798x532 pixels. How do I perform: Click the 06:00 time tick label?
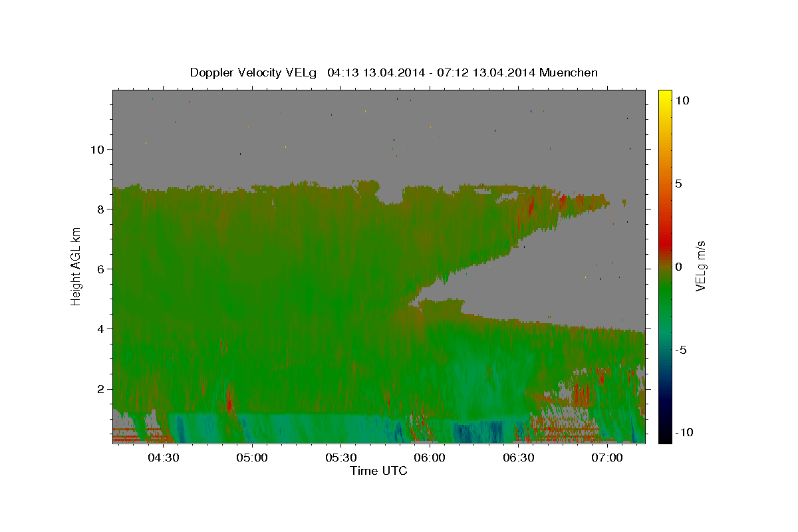pyautogui.click(x=430, y=458)
